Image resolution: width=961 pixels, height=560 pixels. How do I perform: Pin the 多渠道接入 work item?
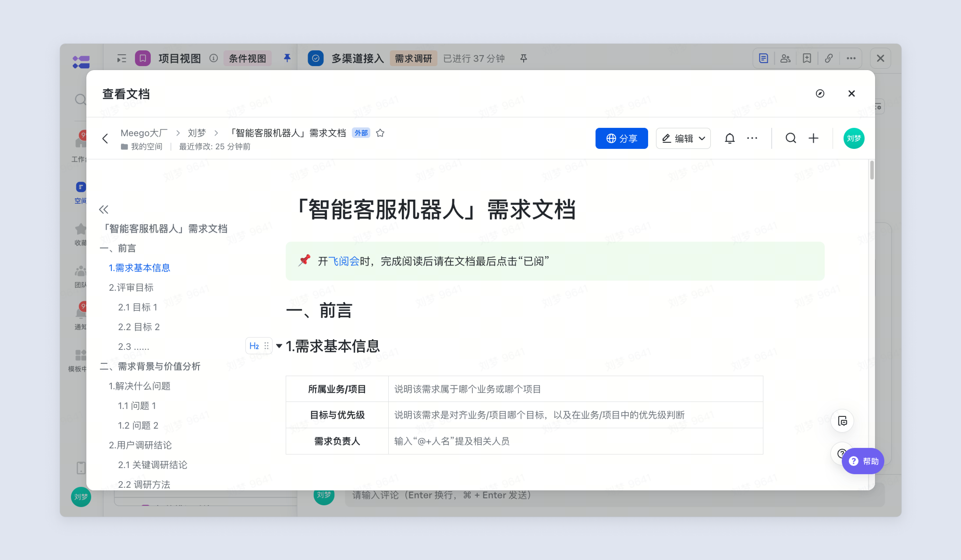click(x=524, y=58)
